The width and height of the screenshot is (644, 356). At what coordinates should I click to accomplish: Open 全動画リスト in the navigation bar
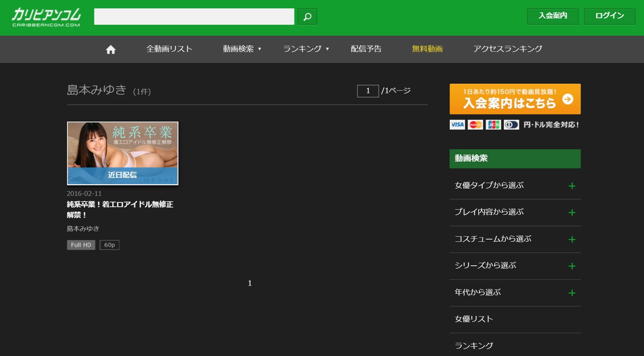[169, 49]
